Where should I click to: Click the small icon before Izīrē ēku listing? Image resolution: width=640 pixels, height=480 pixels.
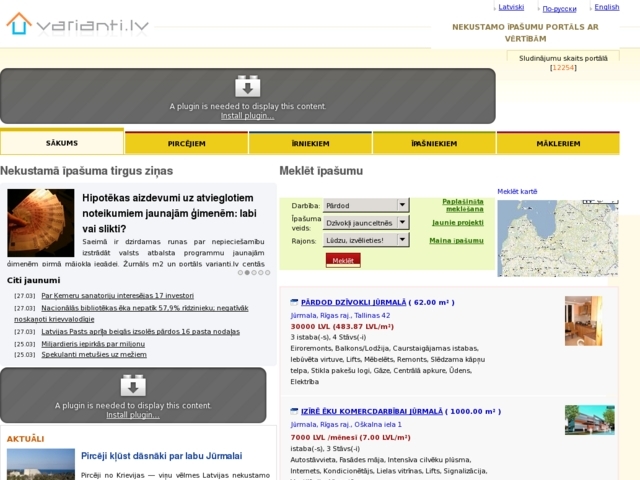point(294,411)
